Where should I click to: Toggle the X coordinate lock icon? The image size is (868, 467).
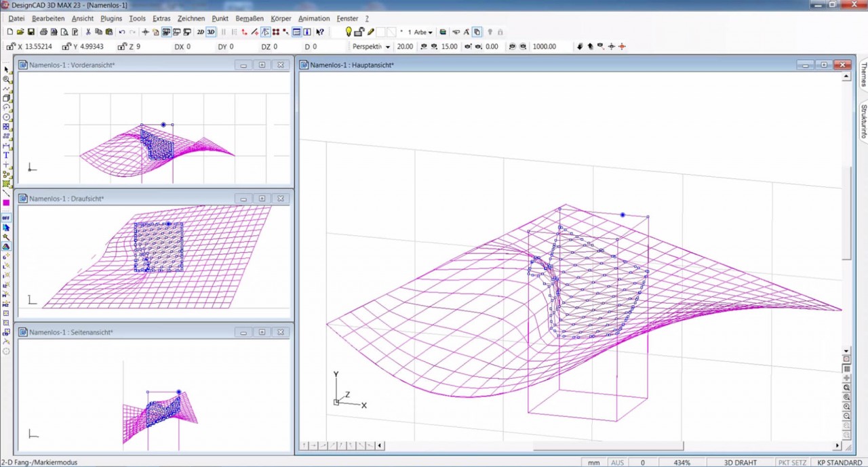(x=9, y=46)
